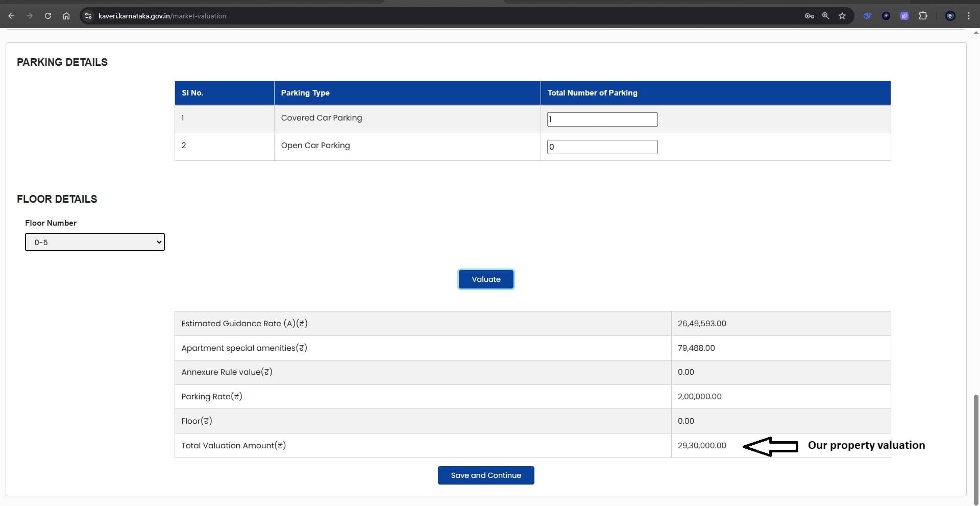Click the browser back arrow
The width and height of the screenshot is (980, 506).
click(x=11, y=16)
